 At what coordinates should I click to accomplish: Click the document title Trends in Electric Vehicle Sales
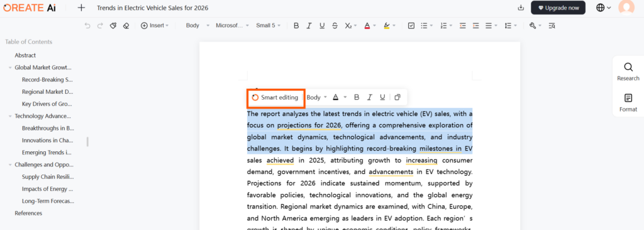click(x=152, y=8)
